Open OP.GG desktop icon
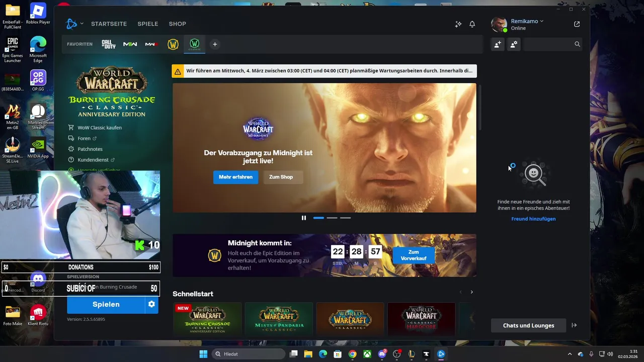Screen dimensions: 644x362 click(x=38, y=80)
